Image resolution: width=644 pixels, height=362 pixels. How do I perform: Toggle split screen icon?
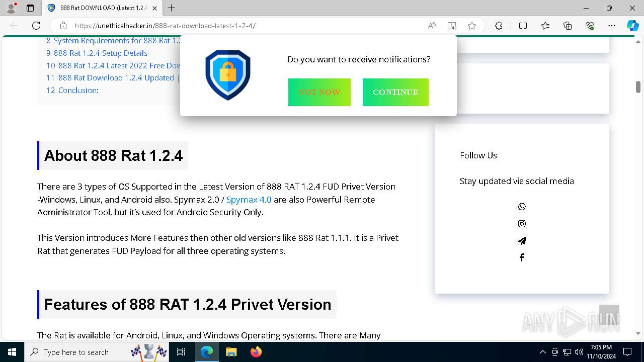(523, 26)
